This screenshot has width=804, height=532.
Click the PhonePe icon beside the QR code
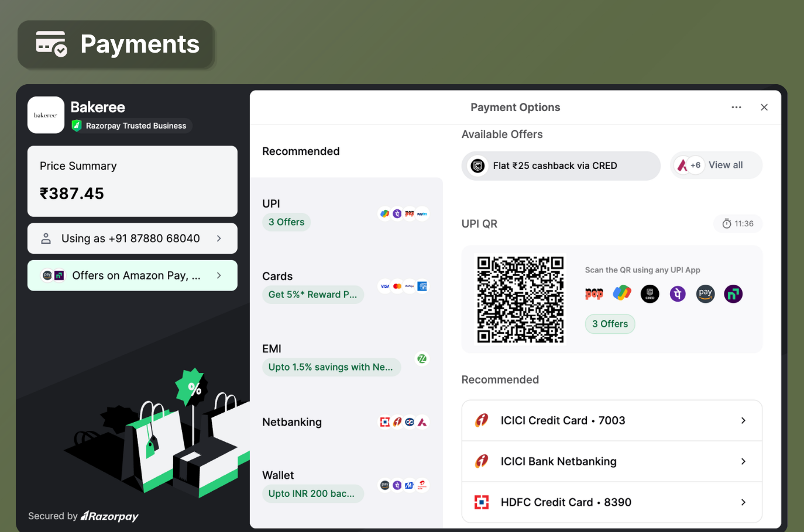678,293
